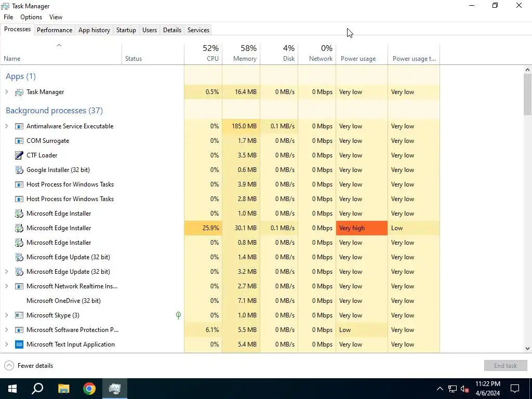Viewport: 532px width, 399px height.
Task: Click the scrollbar down arrow
Action: pos(527,349)
